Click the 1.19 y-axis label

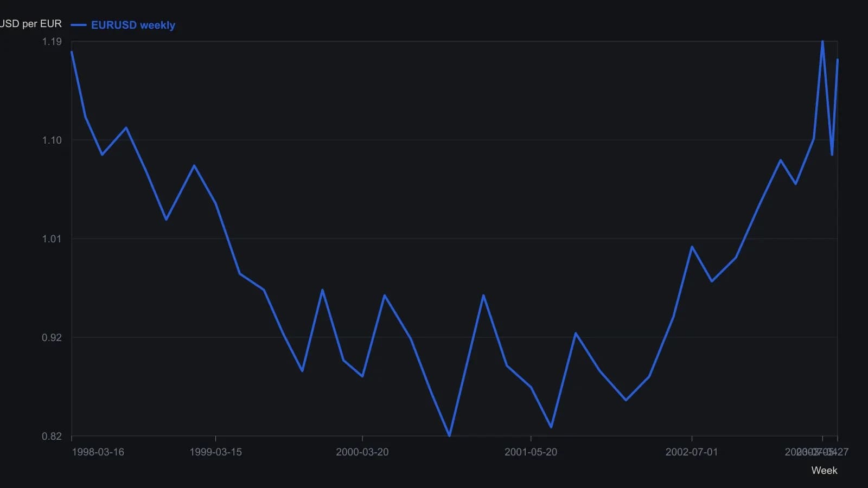[52, 42]
